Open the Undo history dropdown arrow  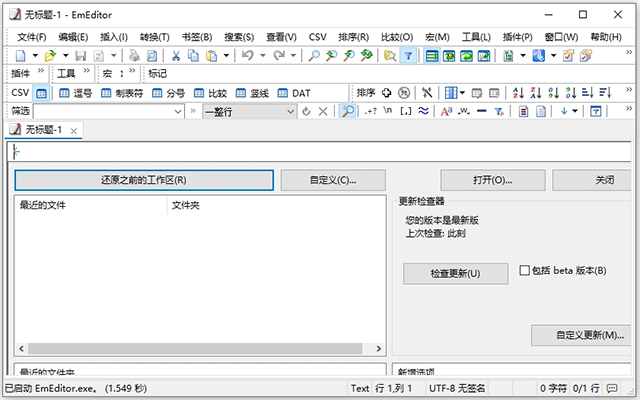point(262,56)
